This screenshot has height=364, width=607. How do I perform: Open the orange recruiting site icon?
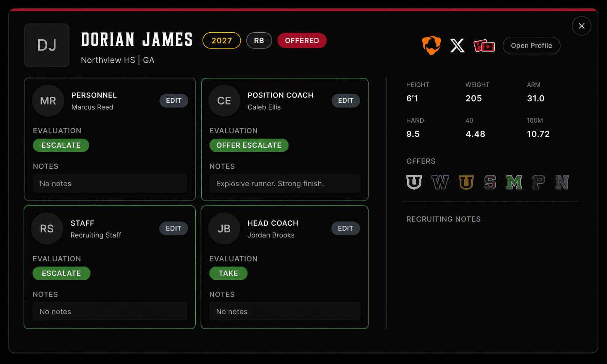coord(432,45)
